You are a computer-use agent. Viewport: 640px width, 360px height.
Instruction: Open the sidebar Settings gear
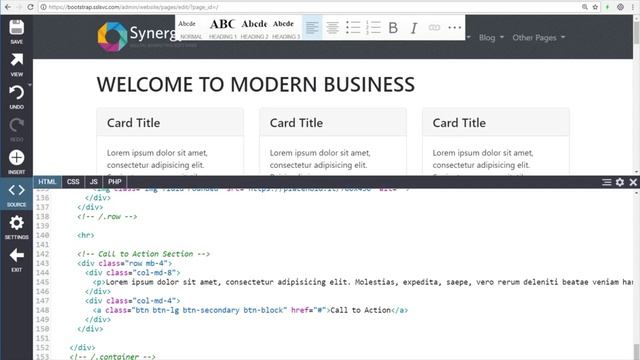pyautogui.click(x=16, y=228)
